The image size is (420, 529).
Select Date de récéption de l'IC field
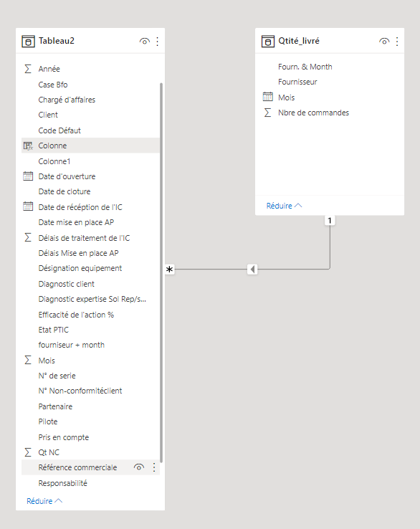[x=90, y=207]
